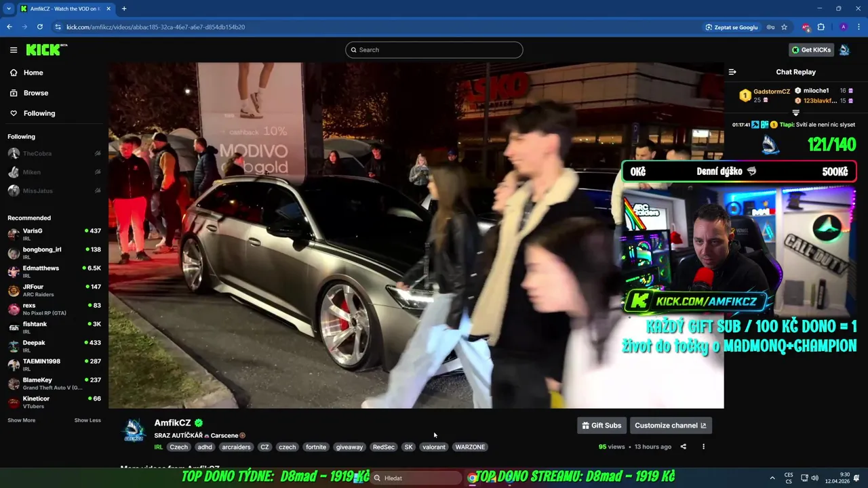
Task: View site information icon in address bar
Action: (58, 27)
